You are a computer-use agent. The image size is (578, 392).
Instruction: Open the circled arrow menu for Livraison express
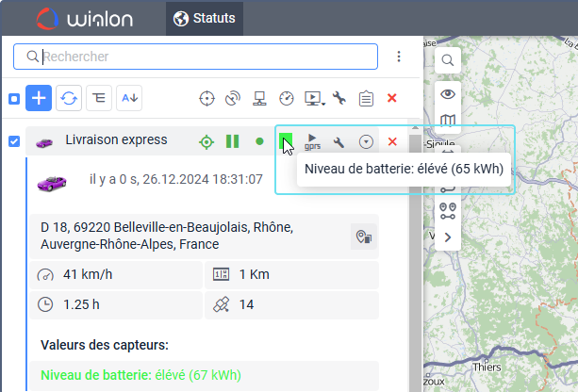pyautogui.click(x=366, y=142)
